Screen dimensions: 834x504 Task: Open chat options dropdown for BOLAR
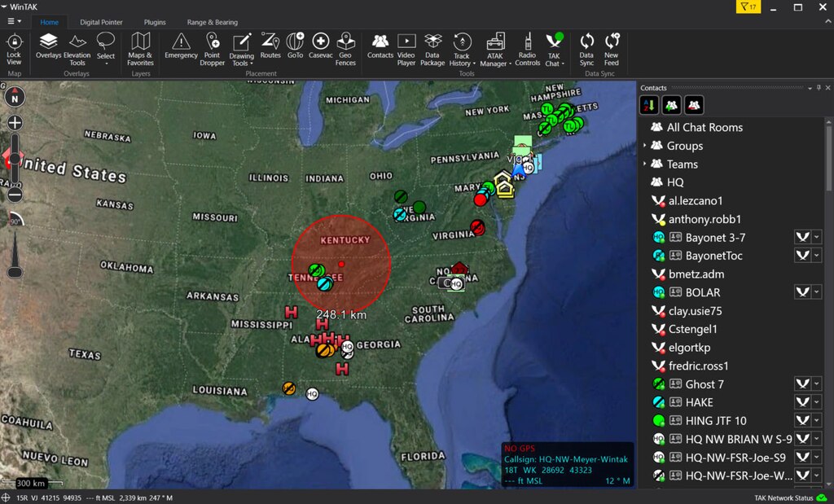[817, 292]
